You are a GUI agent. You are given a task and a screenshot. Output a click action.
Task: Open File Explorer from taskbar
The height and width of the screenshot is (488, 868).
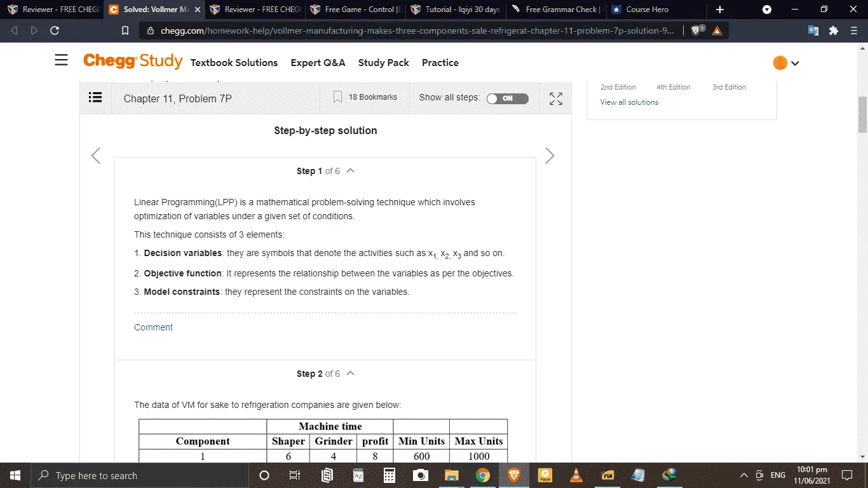tap(451, 475)
